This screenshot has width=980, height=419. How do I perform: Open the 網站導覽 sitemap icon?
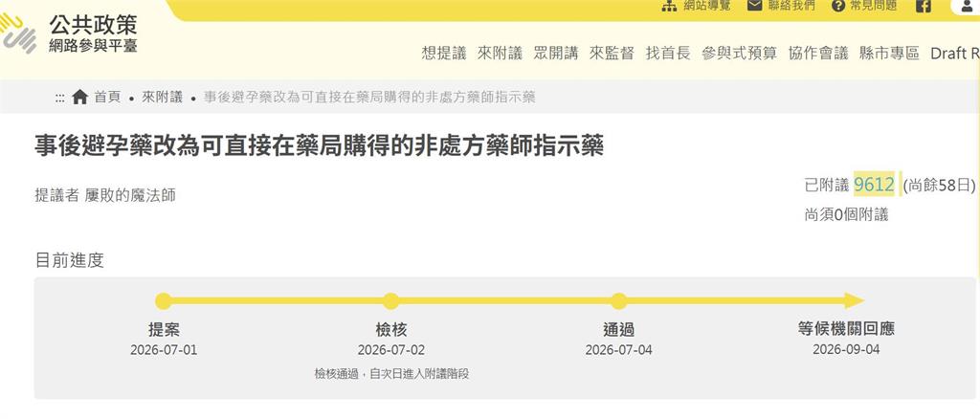coord(669,6)
